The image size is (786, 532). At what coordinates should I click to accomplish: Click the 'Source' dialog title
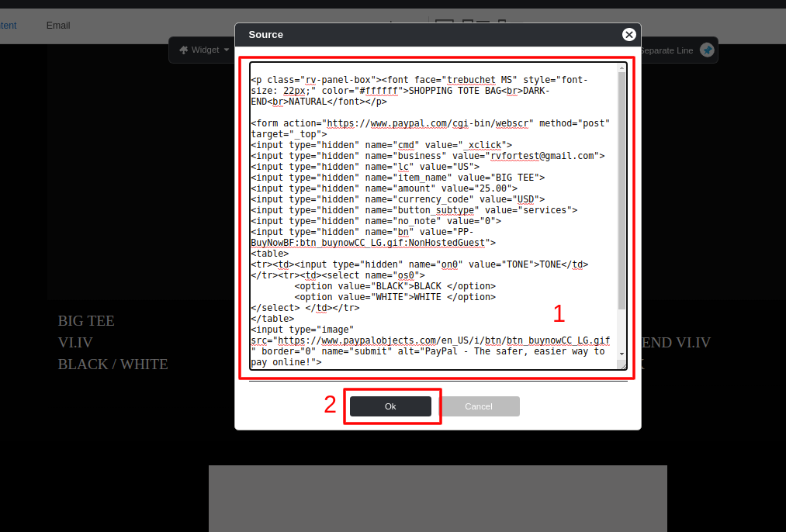[x=265, y=35]
